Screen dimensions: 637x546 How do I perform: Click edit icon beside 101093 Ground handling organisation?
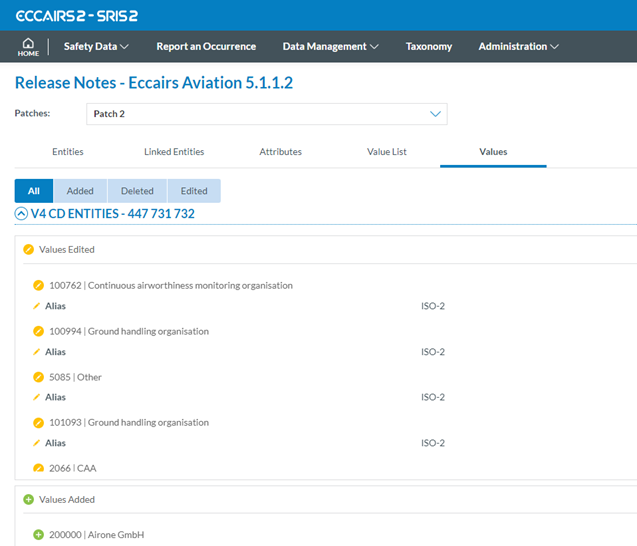click(x=39, y=422)
